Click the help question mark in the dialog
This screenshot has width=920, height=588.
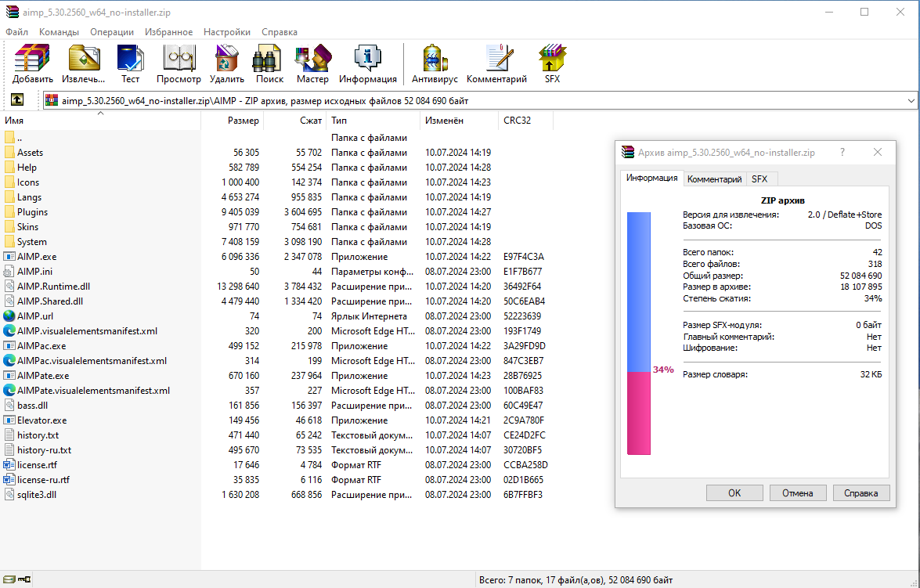[x=842, y=152]
